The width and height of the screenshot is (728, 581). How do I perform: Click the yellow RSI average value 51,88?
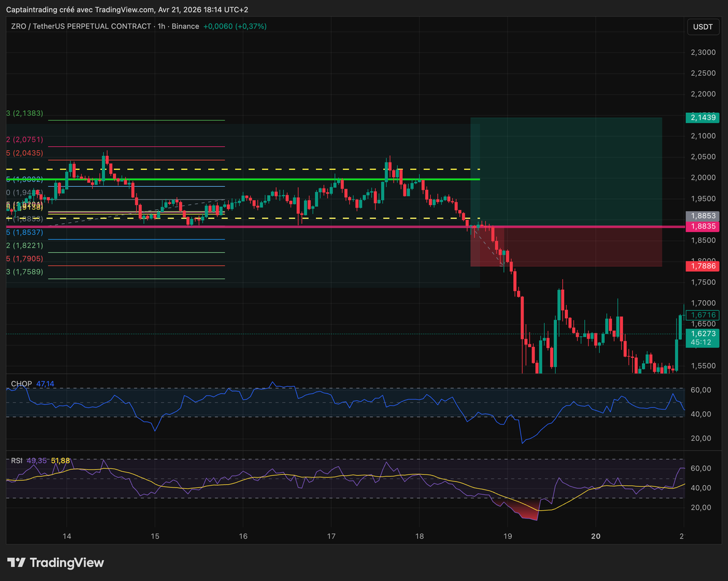(61, 461)
